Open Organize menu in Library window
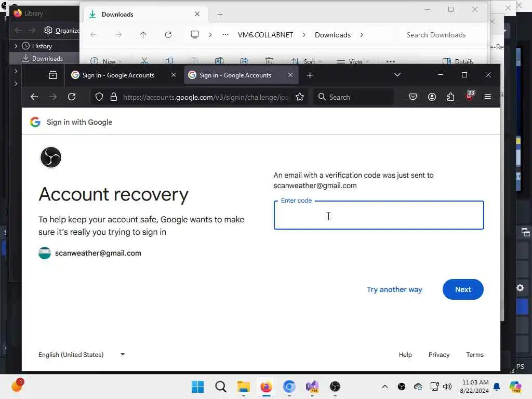The width and height of the screenshot is (532, 399). [x=62, y=31]
